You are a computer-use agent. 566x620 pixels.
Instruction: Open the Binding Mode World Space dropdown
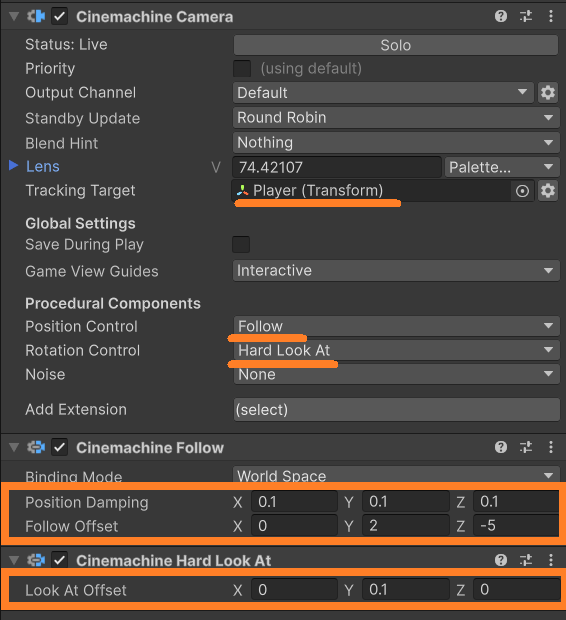point(396,475)
